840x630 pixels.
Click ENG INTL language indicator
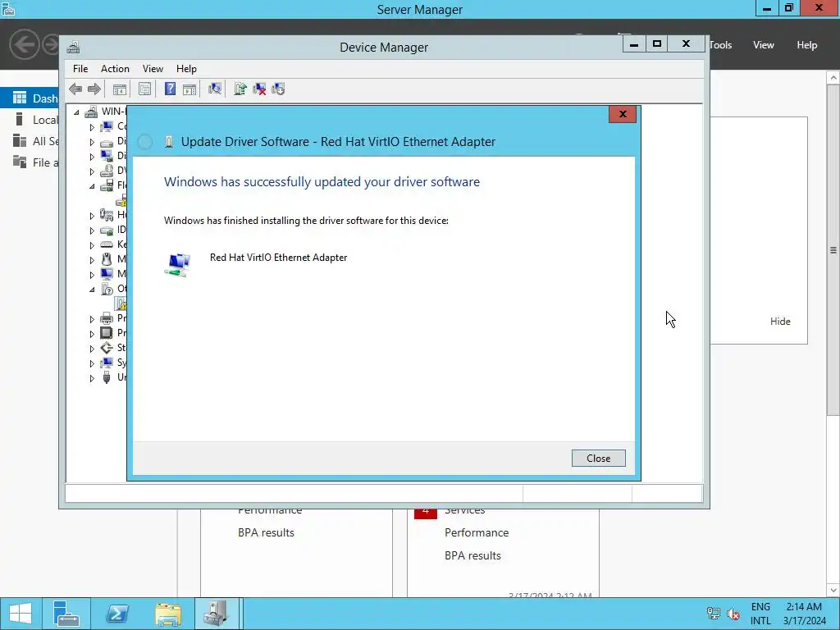[760, 614]
